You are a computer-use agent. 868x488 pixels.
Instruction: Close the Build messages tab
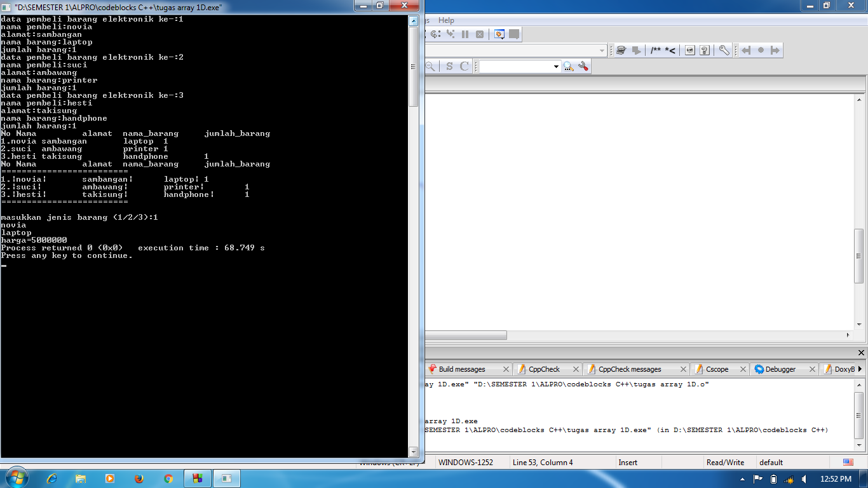click(x=506, y=369)
